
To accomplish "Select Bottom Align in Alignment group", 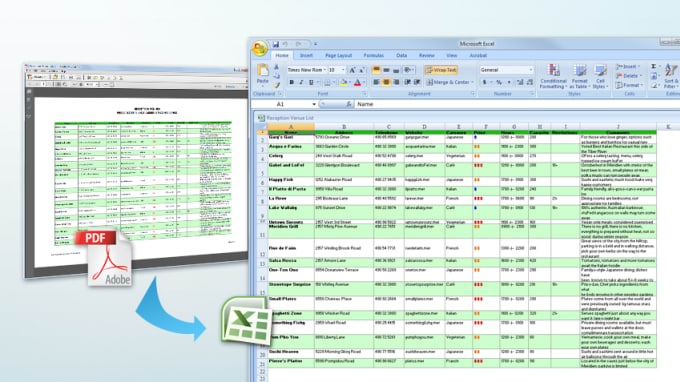I will [x=396, y=70].
